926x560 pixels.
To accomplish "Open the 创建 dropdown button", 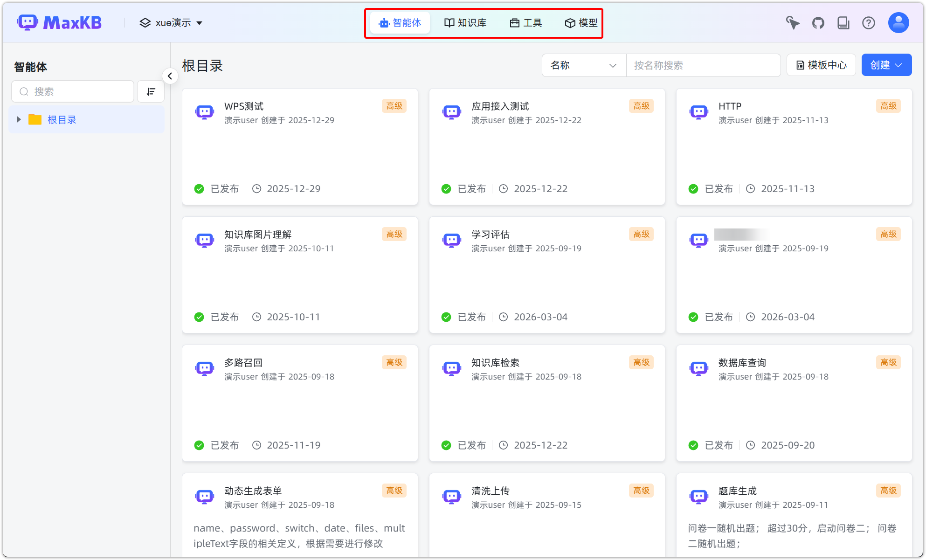I will pyautogui.click(x=886, y=65).
